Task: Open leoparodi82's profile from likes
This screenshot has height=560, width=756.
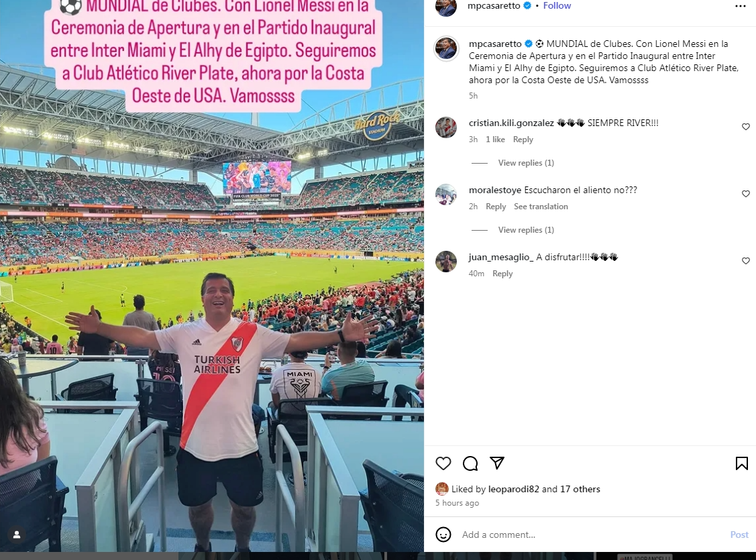Action: [x=513, y=489]
